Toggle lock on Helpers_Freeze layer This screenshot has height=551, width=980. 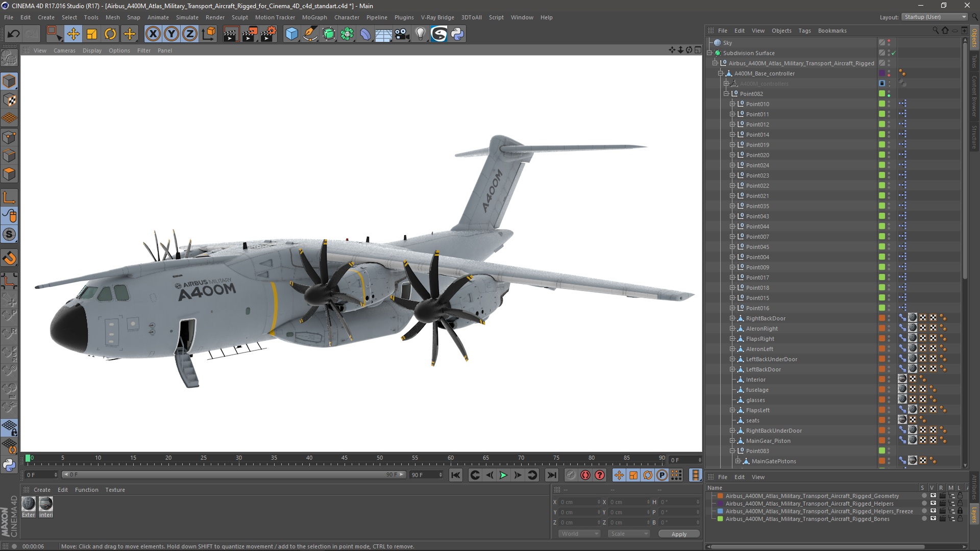(x=960, y=511)
